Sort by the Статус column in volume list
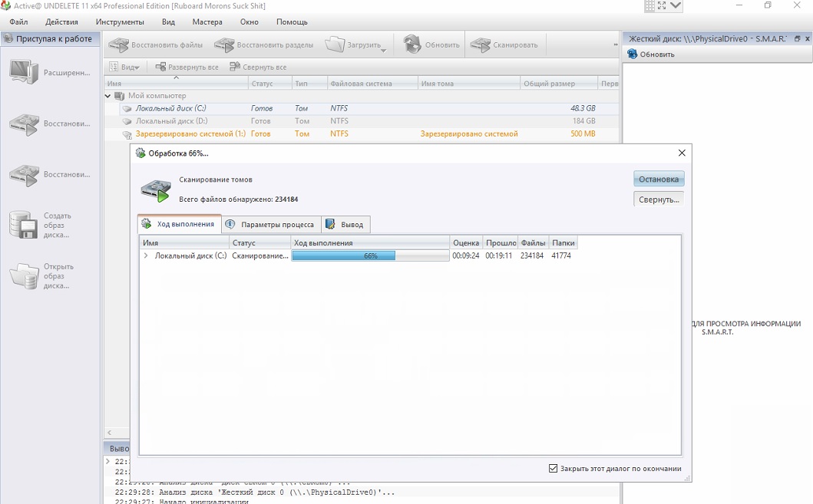The image size is (813, 504). point(269,84)
